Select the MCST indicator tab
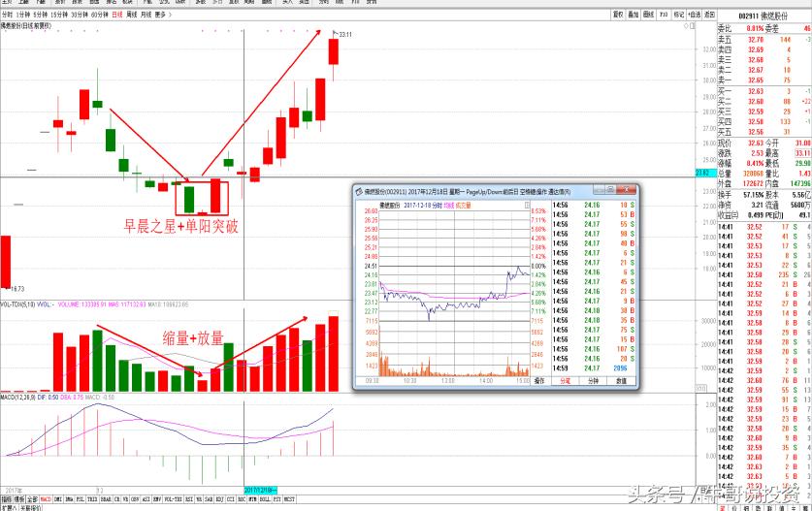This screenshot has height=511, width=812. pos(289,499)
